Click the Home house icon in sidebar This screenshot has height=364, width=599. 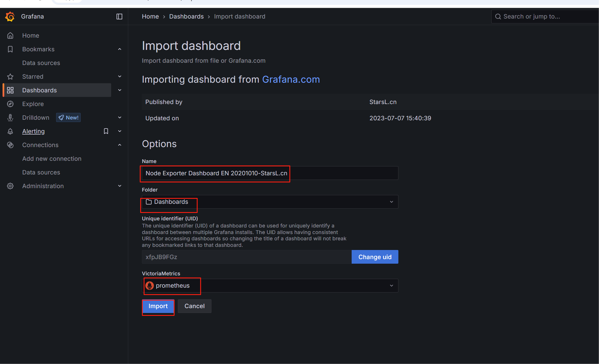click(x=10, y=36)
